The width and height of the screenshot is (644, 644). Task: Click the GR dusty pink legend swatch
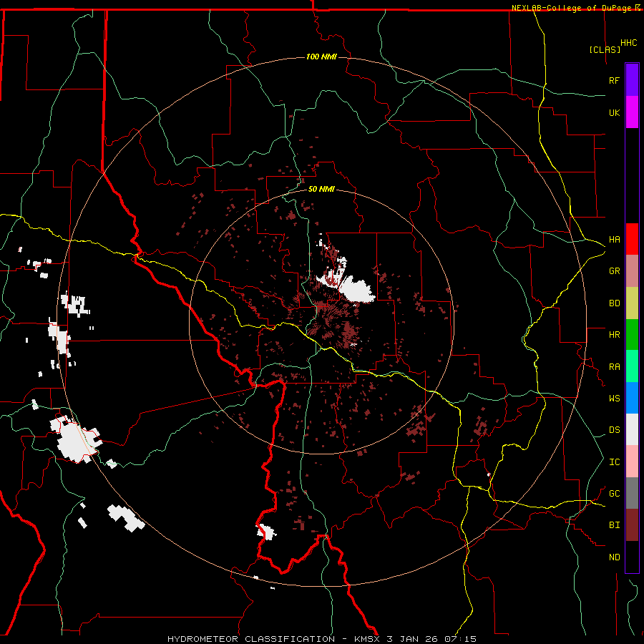click(x=632, y=271)
